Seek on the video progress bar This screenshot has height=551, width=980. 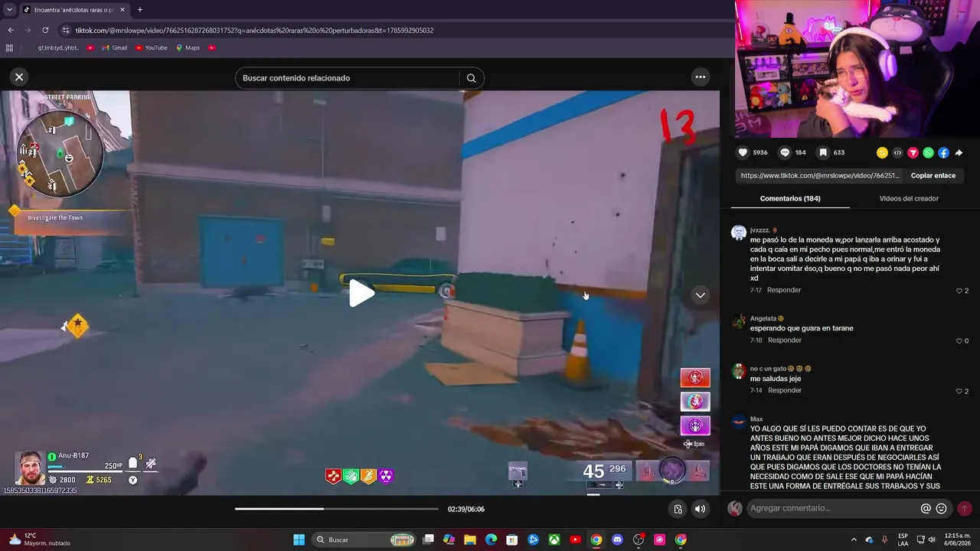click(337, 509)
